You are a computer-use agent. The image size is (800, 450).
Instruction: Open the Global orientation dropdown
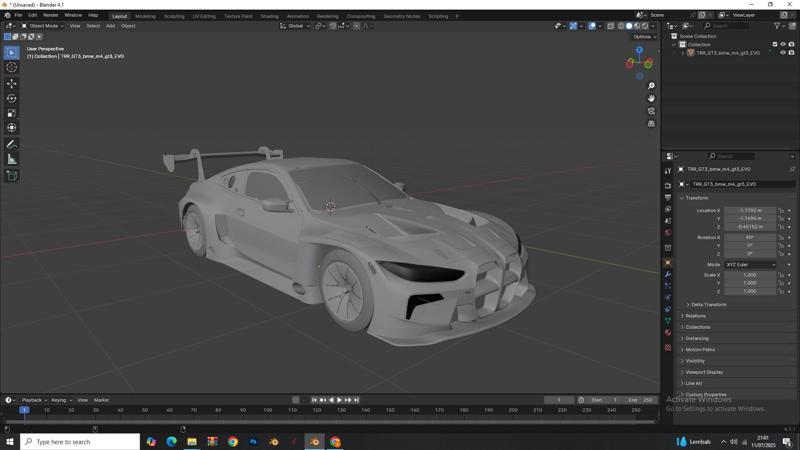tap(295, 26)
